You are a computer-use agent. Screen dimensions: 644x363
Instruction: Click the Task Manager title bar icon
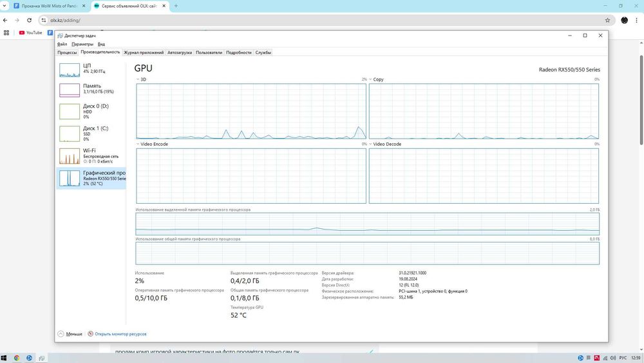pyautogui.click(x=61, y=35)
